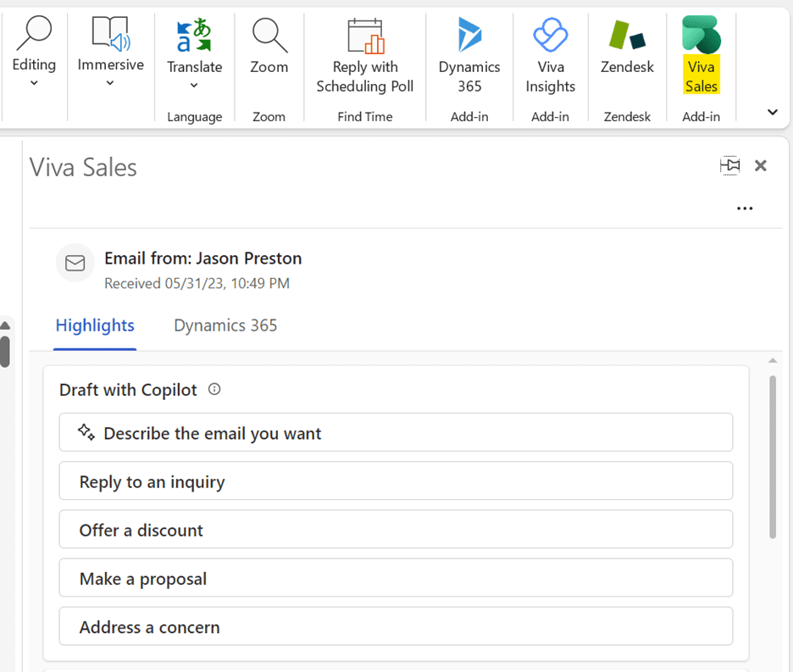The height and width of the screenshot is (672, 793).
Task: Choose Describe the email you want
Action: (x=396, y=433)
